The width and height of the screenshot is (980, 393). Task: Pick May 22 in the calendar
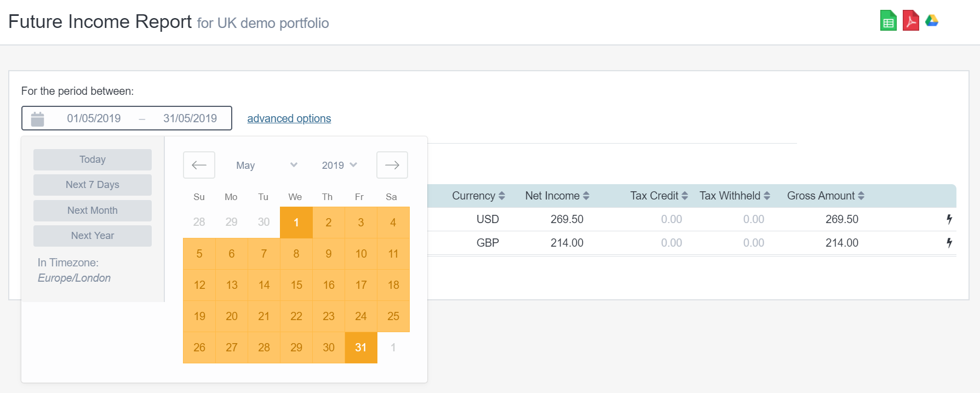pos(296,316)
